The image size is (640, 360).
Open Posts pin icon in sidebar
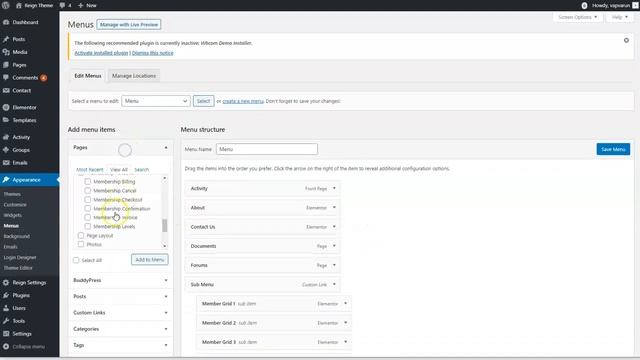point(6,39)
